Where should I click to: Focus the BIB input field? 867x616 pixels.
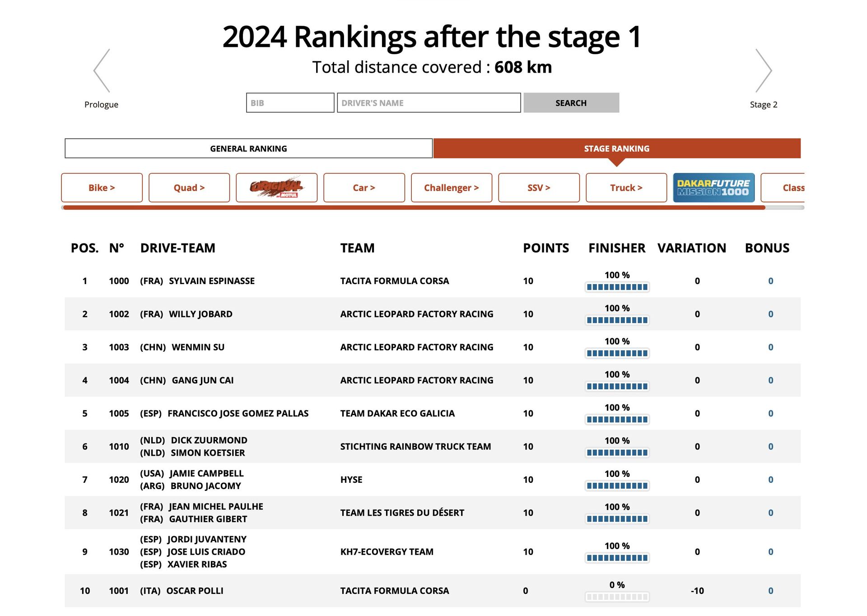pos(290,103)
